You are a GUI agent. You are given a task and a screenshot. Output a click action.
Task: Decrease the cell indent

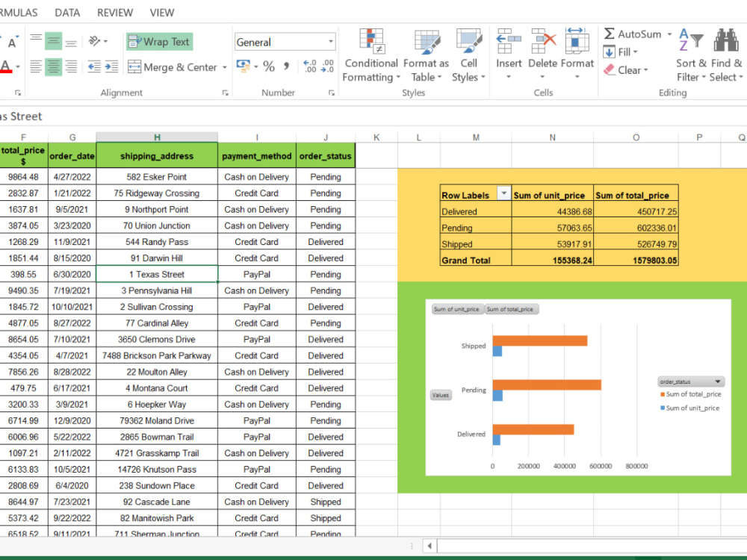tap(94, 67)
